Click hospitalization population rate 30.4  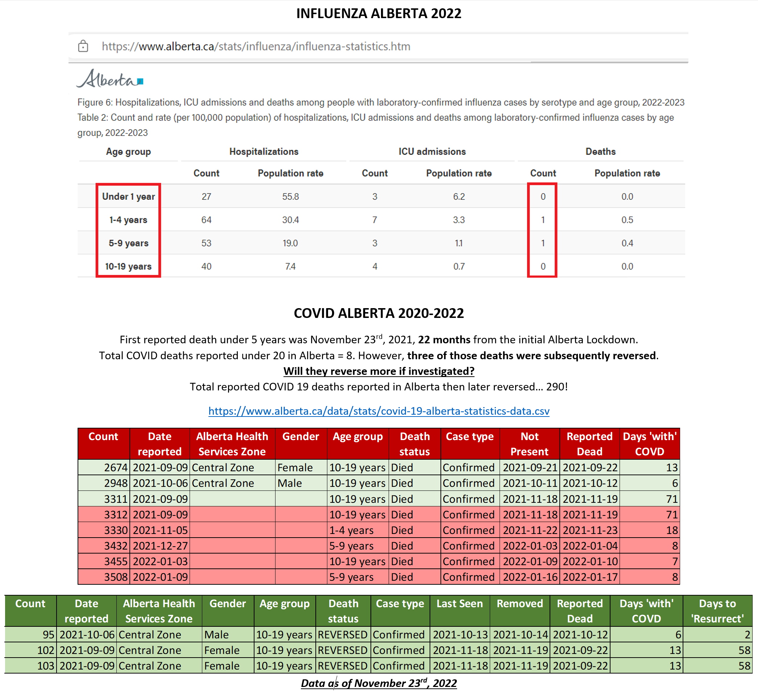coord(290,220)
